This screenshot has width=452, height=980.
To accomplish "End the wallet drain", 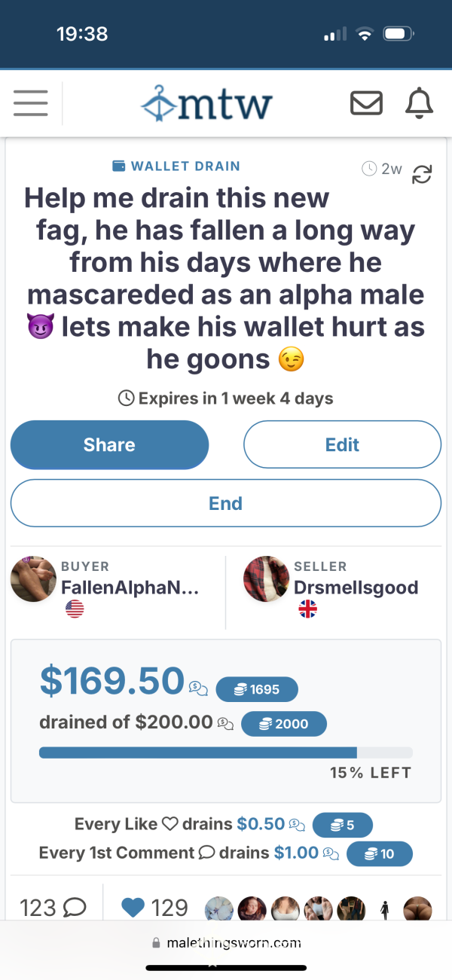I will [x=225, y=503].
